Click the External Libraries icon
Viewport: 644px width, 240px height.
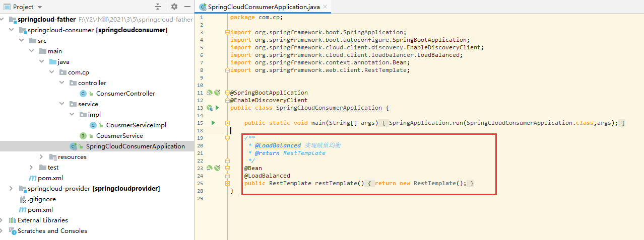click(x=13, y=220)
